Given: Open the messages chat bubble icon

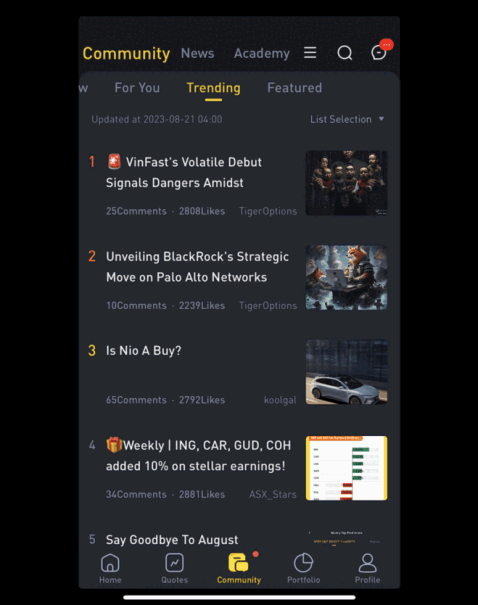Looking at the screenshot, I should [x=379, y=52].
